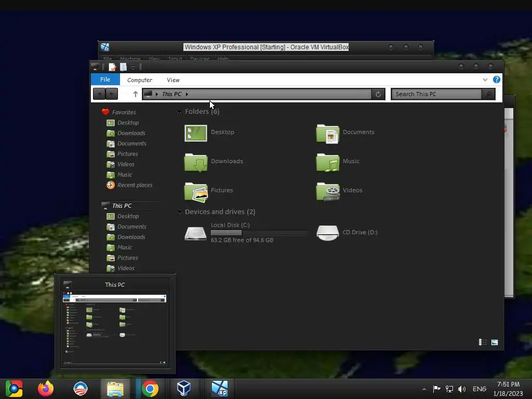
Task: Click the New folder quick access icon
Action: [123, 67]
